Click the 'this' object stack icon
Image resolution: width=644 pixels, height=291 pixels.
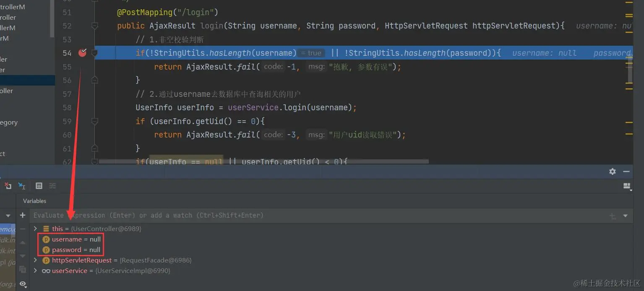(46, 229)
